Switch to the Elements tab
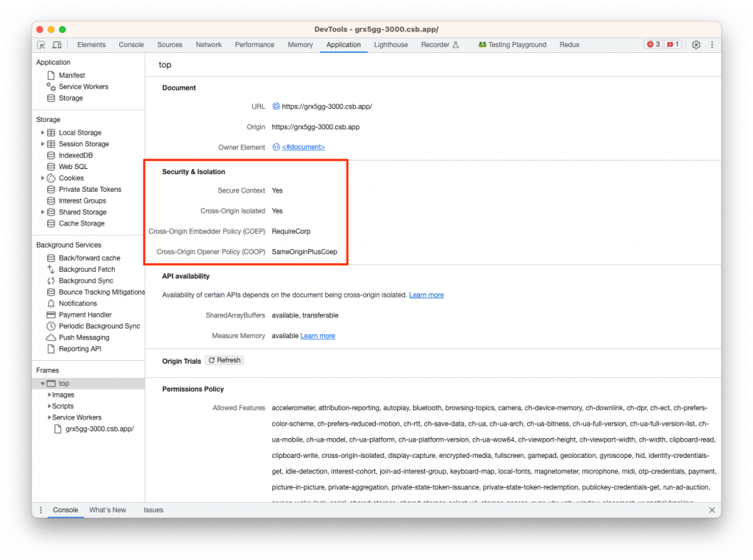This screenshot has width=753, height=560. [91, 45]
